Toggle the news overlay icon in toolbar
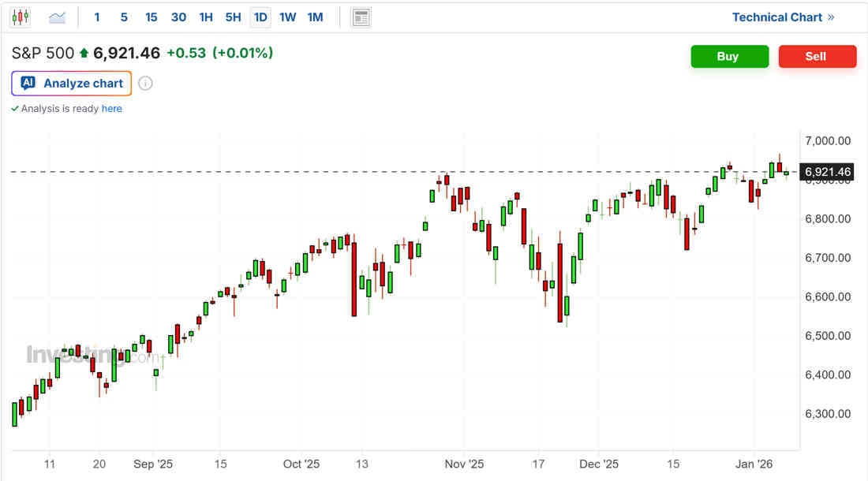The width and height of the screenshot is (868, 481). click(361, 17)
